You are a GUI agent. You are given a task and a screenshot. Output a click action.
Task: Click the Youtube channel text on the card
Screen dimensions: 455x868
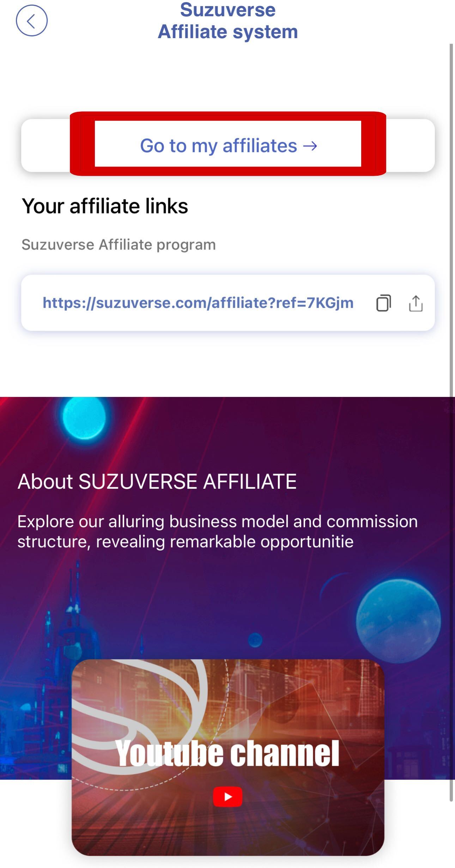(227, 754)
